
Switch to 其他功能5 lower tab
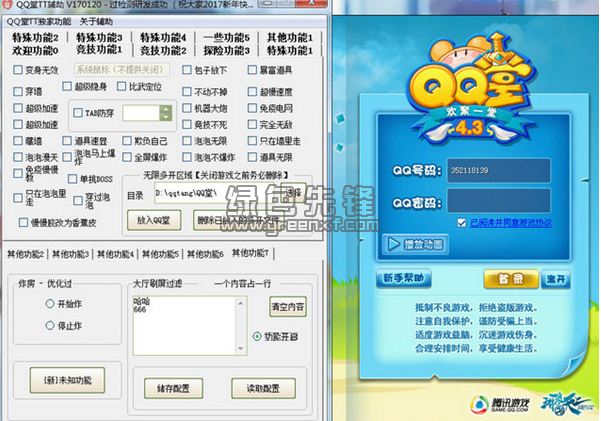click(160, 254)
